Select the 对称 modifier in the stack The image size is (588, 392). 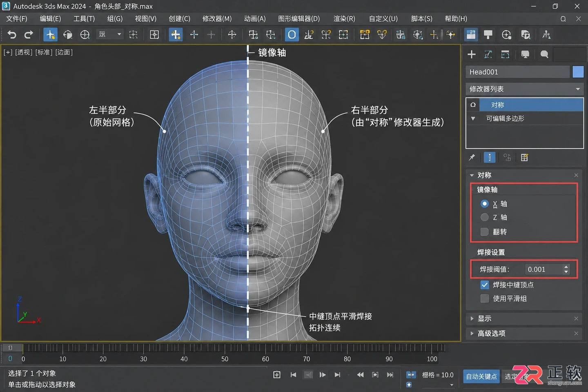[x=531, y=105]
